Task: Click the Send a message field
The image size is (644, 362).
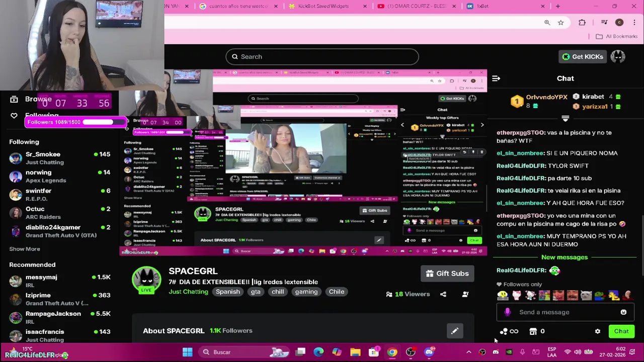Action: coord(565,312)
